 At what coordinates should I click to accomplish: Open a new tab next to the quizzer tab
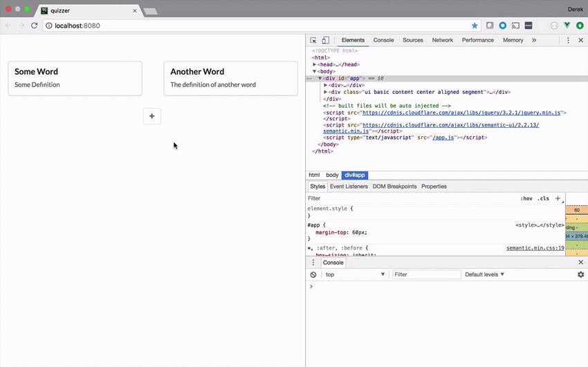click(150, 11)
